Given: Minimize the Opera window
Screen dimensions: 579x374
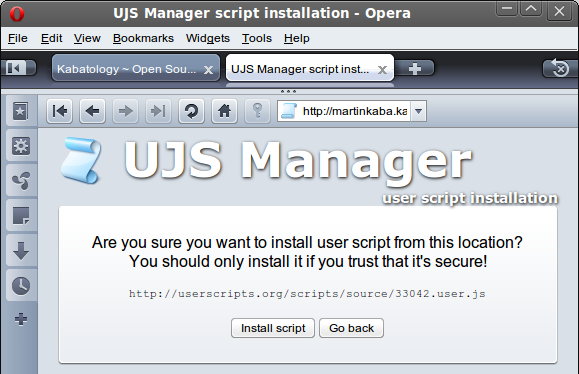Looking at the screenshot, I should coord(507,8).
